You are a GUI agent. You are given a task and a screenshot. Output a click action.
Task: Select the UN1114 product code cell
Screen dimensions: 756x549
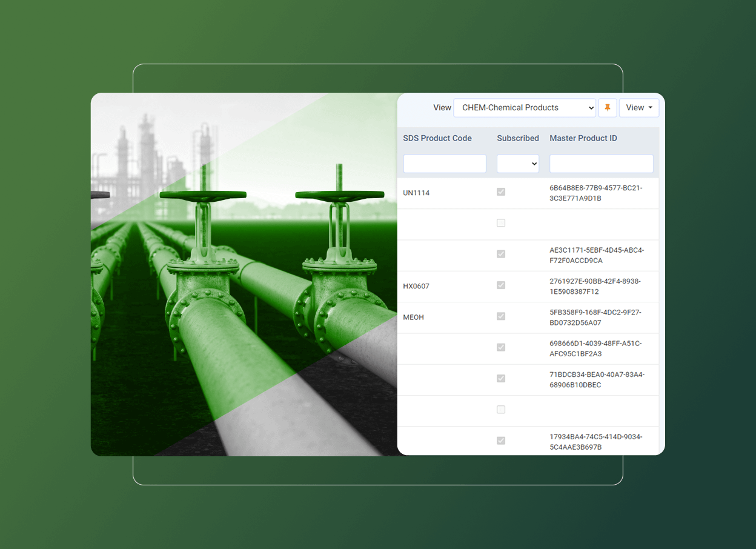point(416,193)
